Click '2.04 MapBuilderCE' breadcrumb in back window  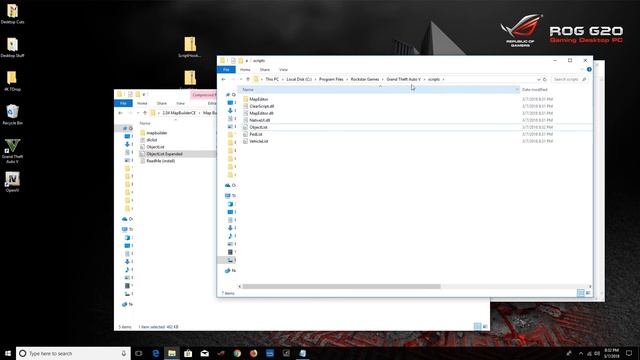pyautogui.click(x=179, y=113)
